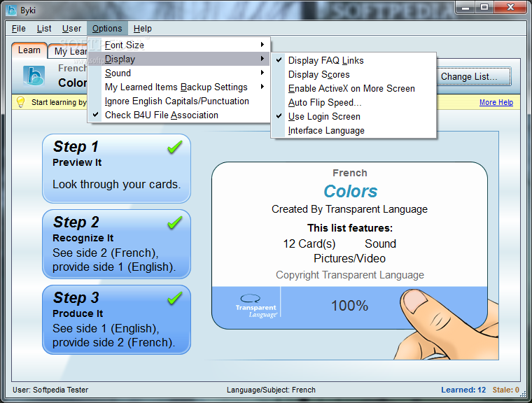Expand the Display submenu arrow

point(262,59)
